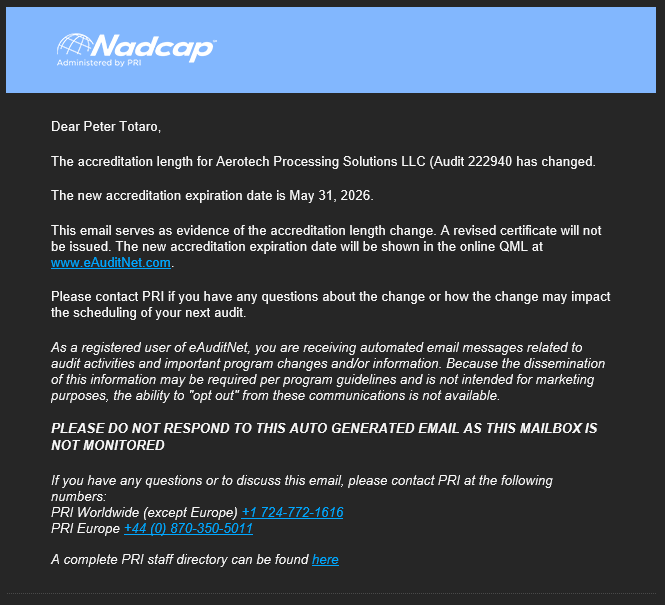Image resolution: width=665 pixels, height=605 pixels.
Task: Click the PRI Worldwide phone number +1 724-772-1616
Action: (292, 512)
